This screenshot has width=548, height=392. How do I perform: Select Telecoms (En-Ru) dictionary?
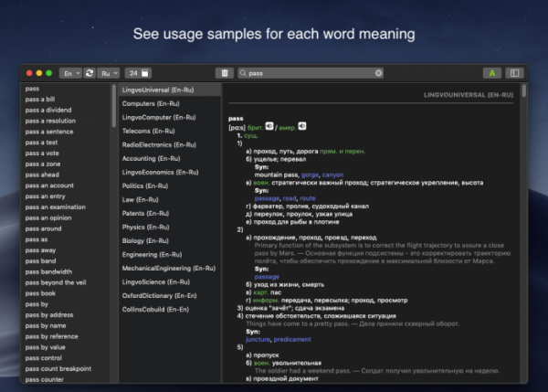pyautogui.click(x=170, y=131)
